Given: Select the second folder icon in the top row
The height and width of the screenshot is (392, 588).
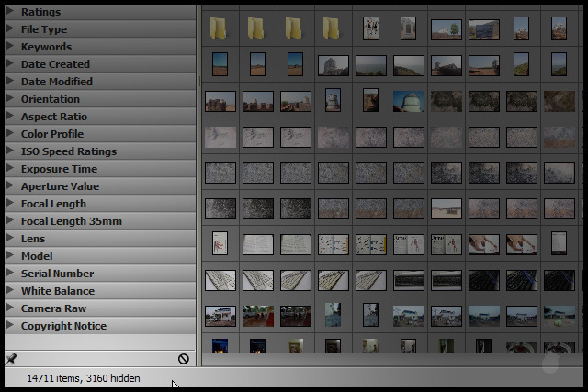Looking at the screenshot, I should click(257, 28).
